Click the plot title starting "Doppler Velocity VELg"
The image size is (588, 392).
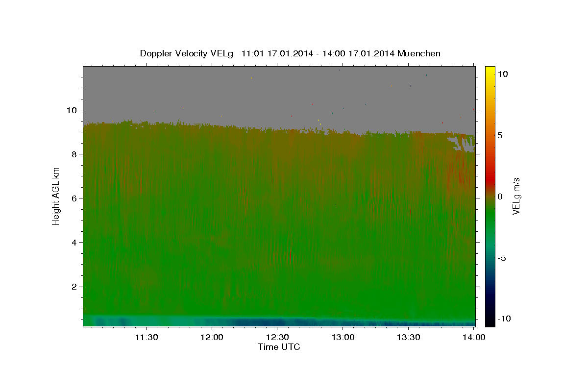click(x=290, y=53)
